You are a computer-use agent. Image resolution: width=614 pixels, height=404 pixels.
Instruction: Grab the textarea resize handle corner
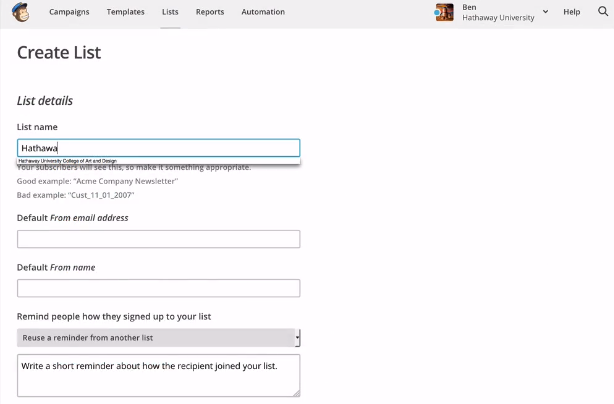pos(296,393)
